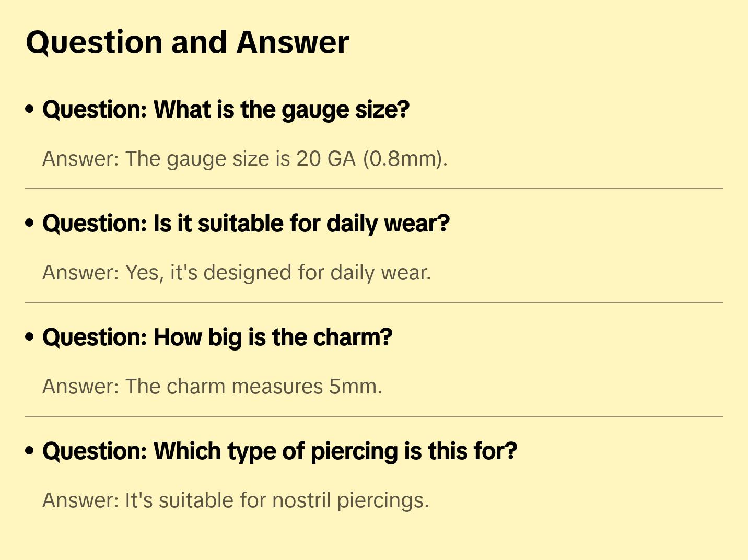Click the bullet beside the charm question

click(x=30, y=337)
